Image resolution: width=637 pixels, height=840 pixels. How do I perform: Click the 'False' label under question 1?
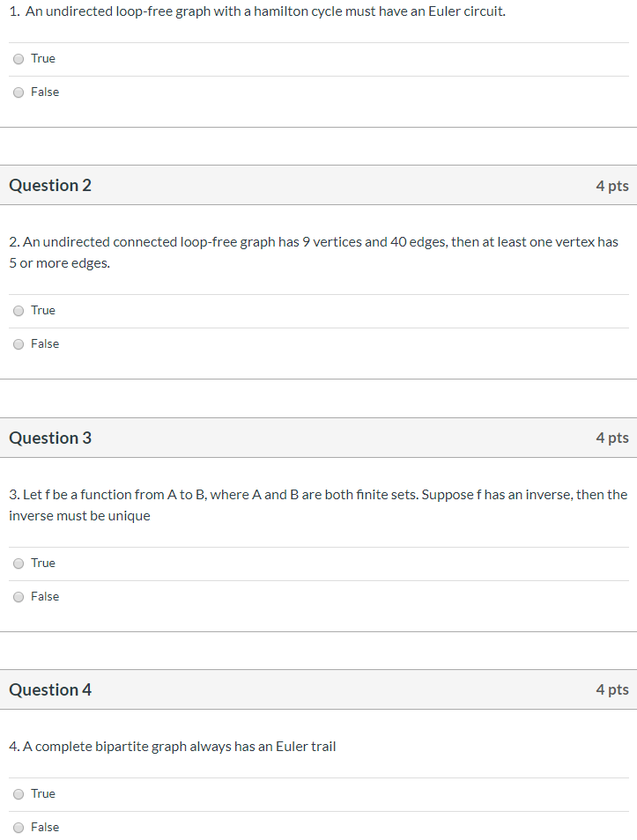click(45, 92)
